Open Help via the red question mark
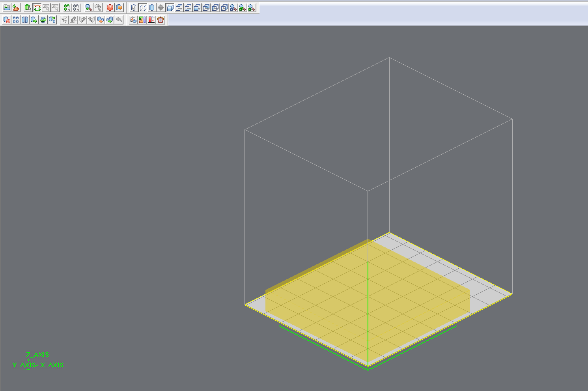Screen dimensions: 588x391 109,7
